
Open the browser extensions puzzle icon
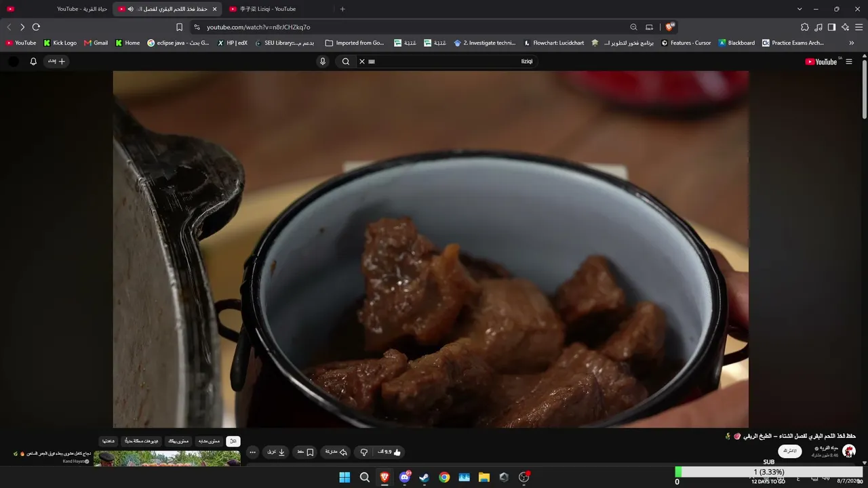(805, 27)
